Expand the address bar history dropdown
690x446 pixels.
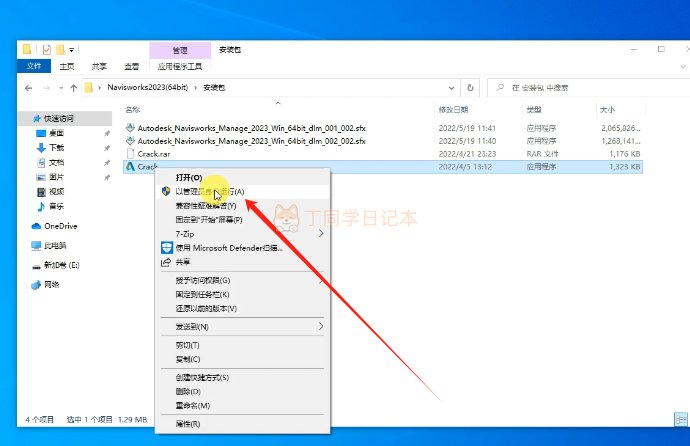pyautogui.click(x=451, y=88)
